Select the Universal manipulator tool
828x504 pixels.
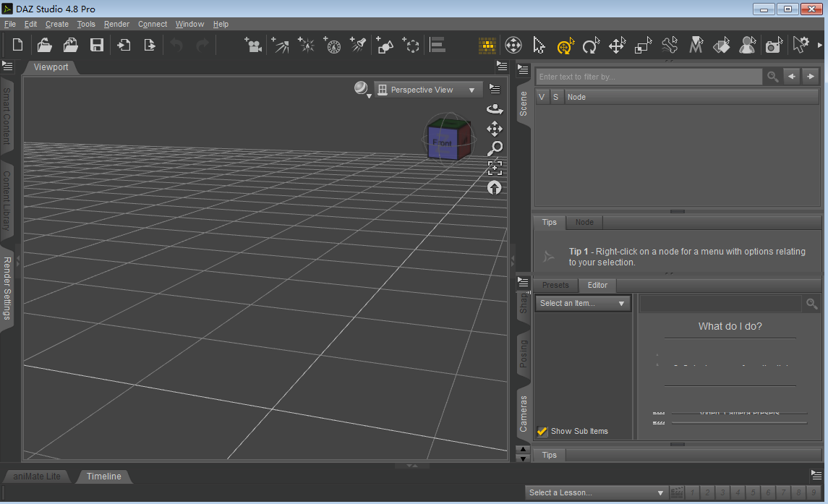pos(565,46)
